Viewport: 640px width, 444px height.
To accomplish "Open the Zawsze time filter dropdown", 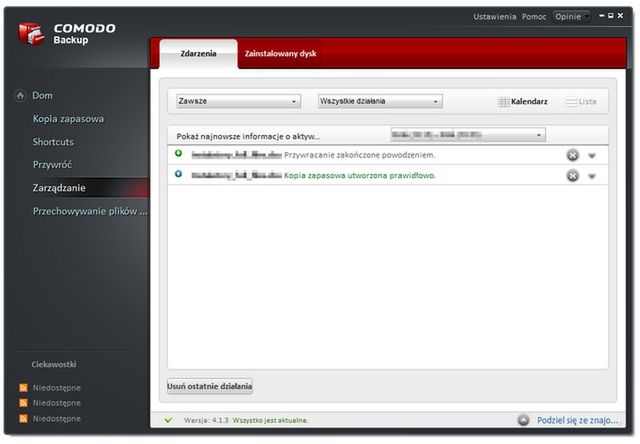I will click(238, 101).
